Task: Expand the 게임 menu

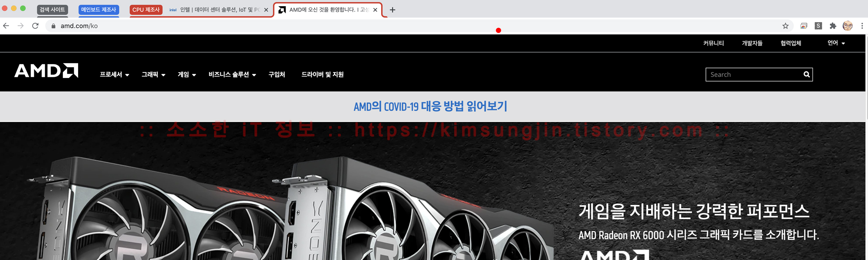Action: pyautogui.click(x=186, y=75)
